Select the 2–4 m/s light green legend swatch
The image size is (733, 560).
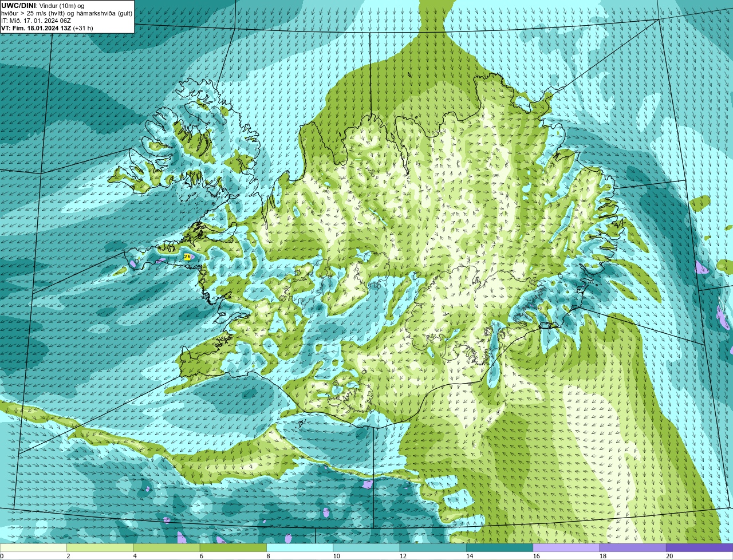pyautogui.click(x=100, y=547)
